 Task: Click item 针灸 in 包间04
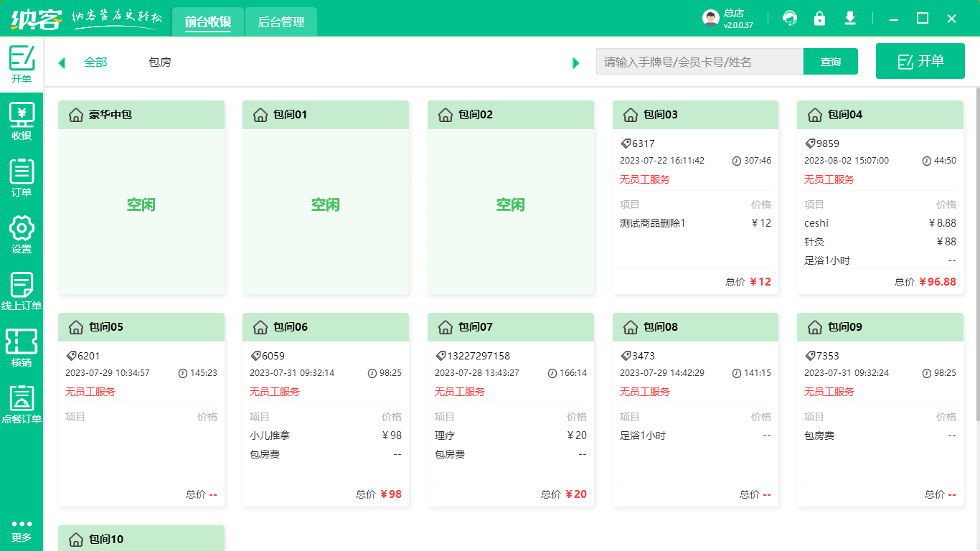(x=814, y=242)
